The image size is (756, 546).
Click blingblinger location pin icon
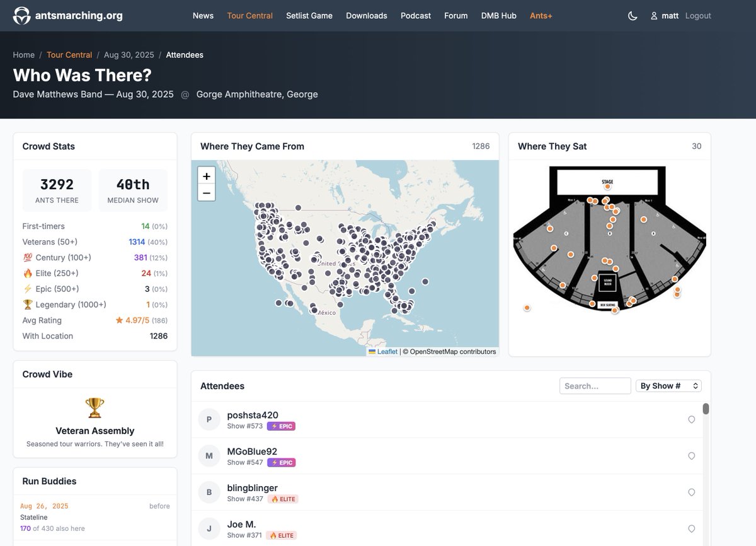coord(691,492)
